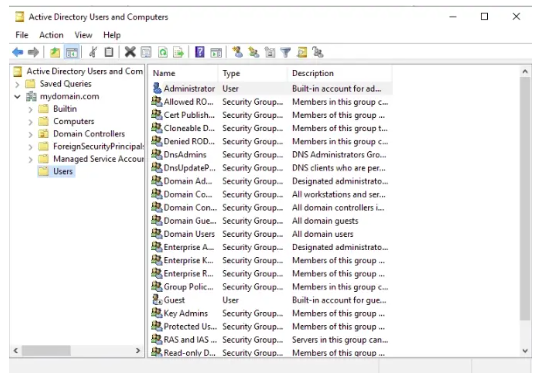The image size is (539, 381).
Task: Click "All domain guests" description
Action: click(325, 221)
